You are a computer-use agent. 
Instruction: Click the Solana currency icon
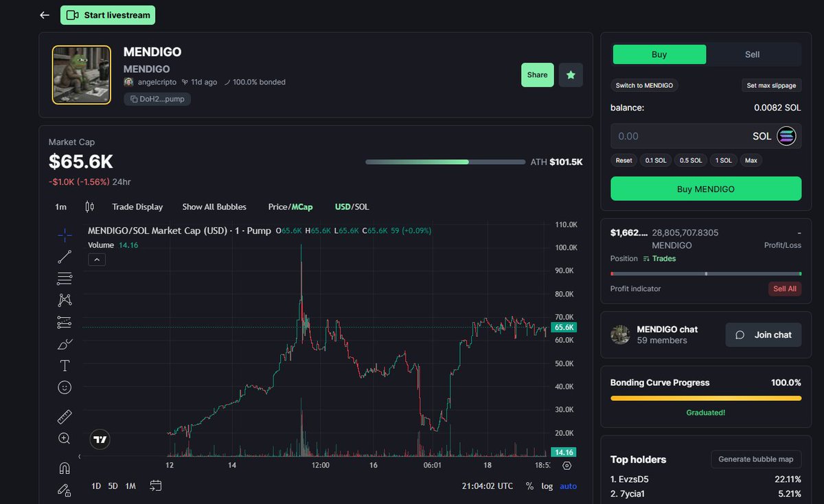(x=786, y=136)
